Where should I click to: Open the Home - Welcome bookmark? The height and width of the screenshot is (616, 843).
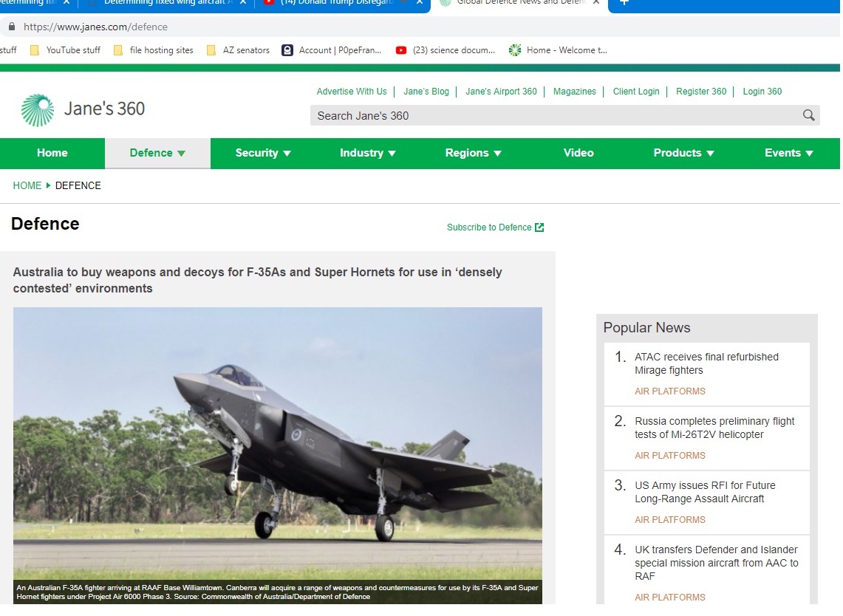coord(559,50)
